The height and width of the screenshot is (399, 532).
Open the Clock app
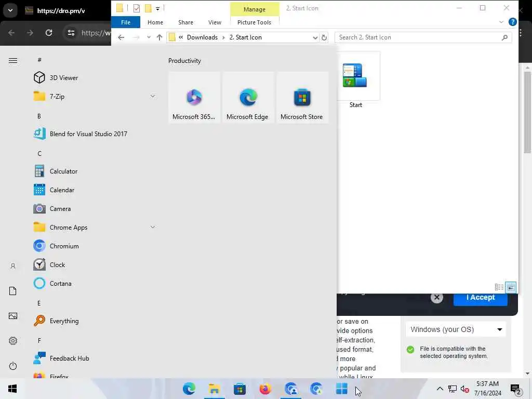click(x=95, y=264)
